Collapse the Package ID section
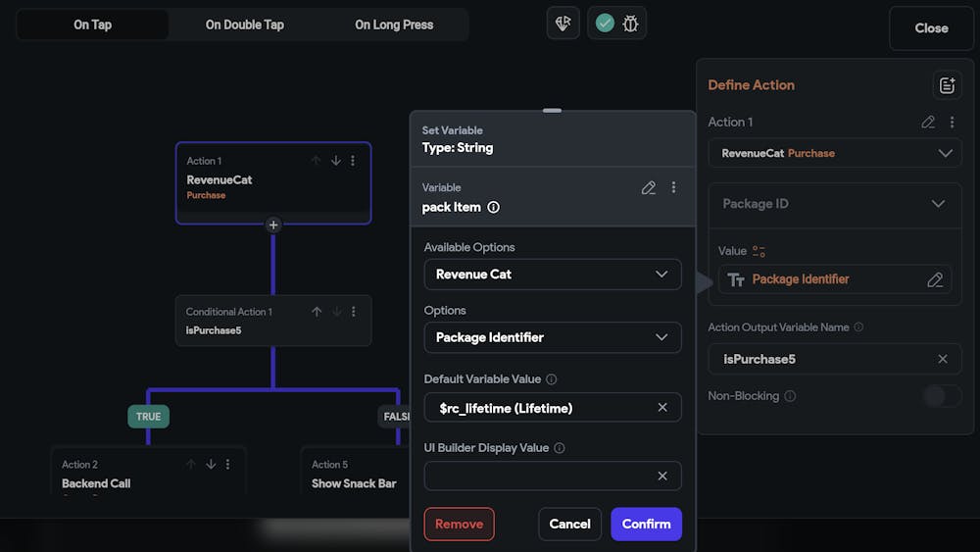Viewport: 980px width, 552px height. tap(938, 204)
